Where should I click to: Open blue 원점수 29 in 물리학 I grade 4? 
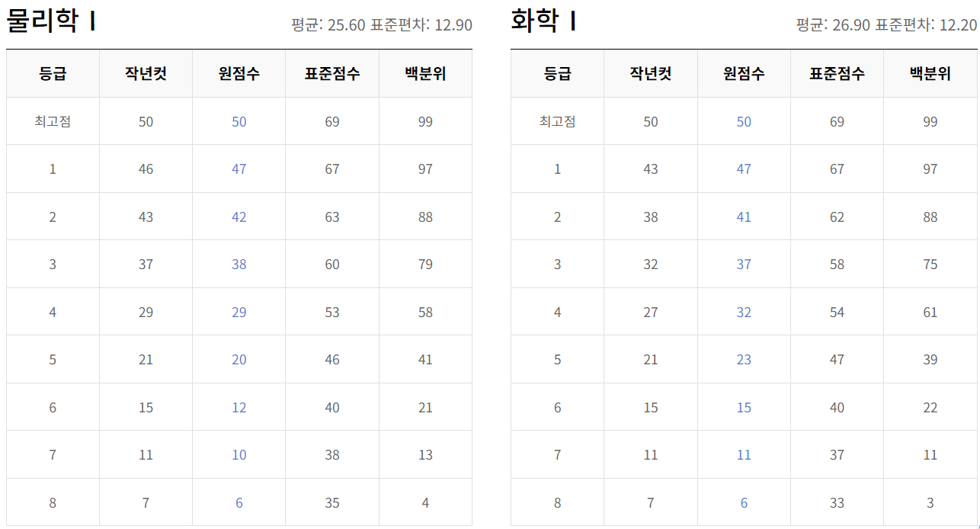239,313
